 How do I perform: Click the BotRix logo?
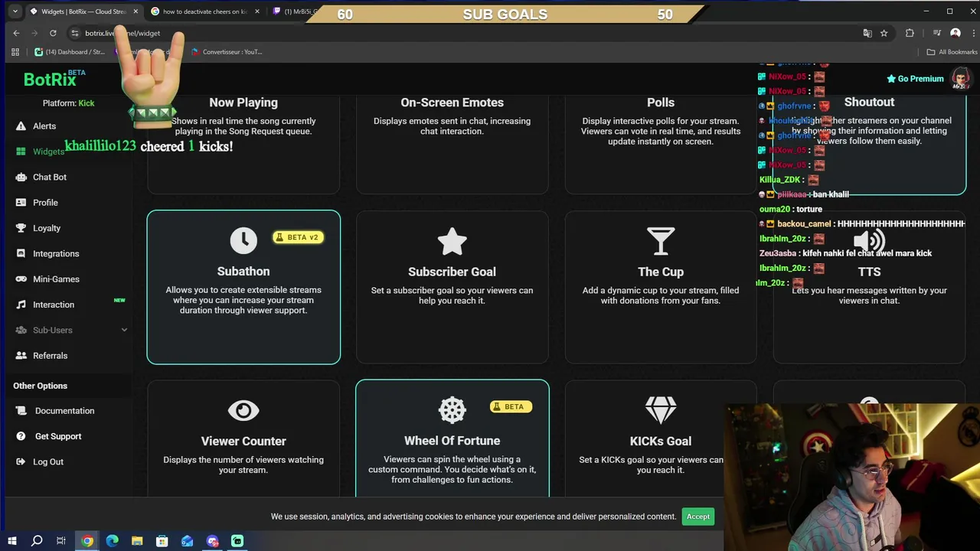pyautogui.click(x=54, y=78)
